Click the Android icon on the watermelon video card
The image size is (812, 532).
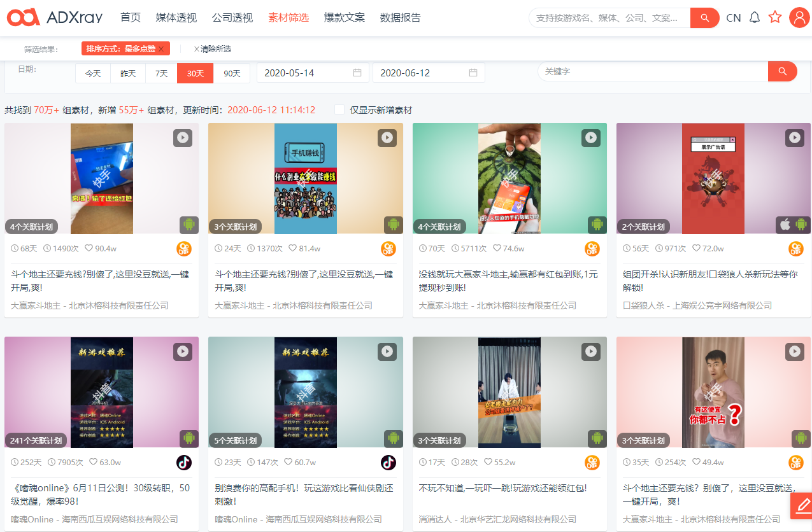(598, 225)
